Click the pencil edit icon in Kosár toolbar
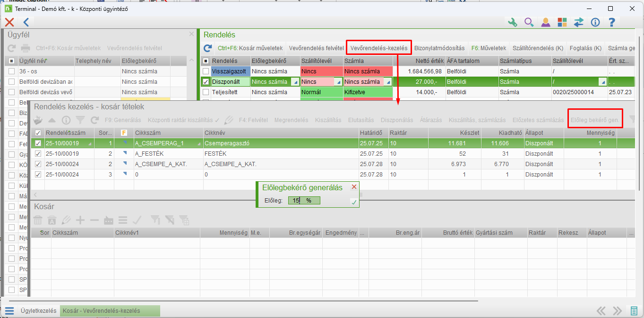Screen dimensions: 644x318 (66, 220)
